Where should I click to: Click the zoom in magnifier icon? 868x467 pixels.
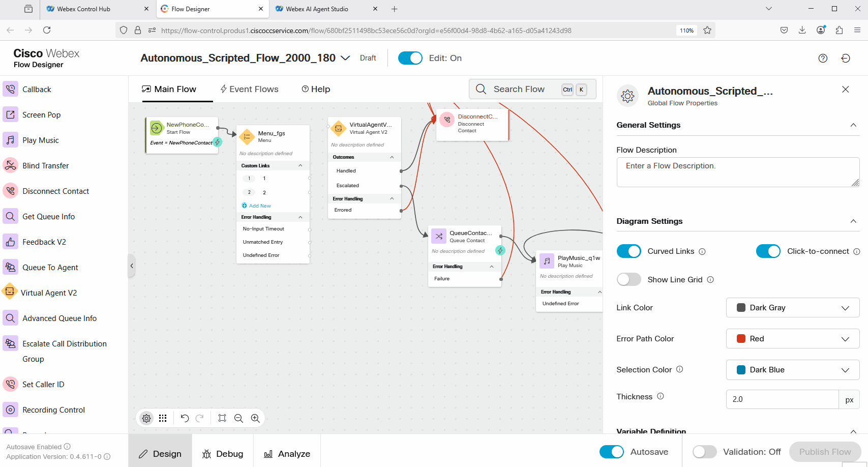click(255, 418)
